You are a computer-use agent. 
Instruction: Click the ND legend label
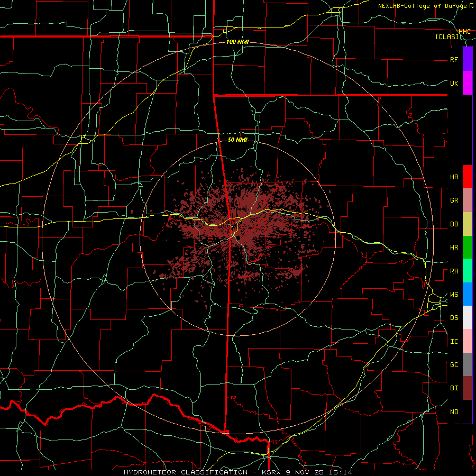454,412
